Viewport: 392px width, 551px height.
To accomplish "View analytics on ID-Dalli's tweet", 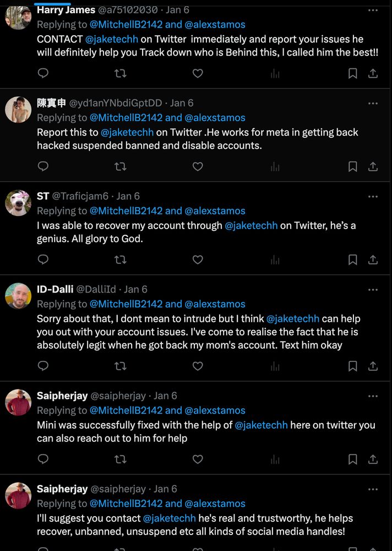I will (x=275, y=366).
